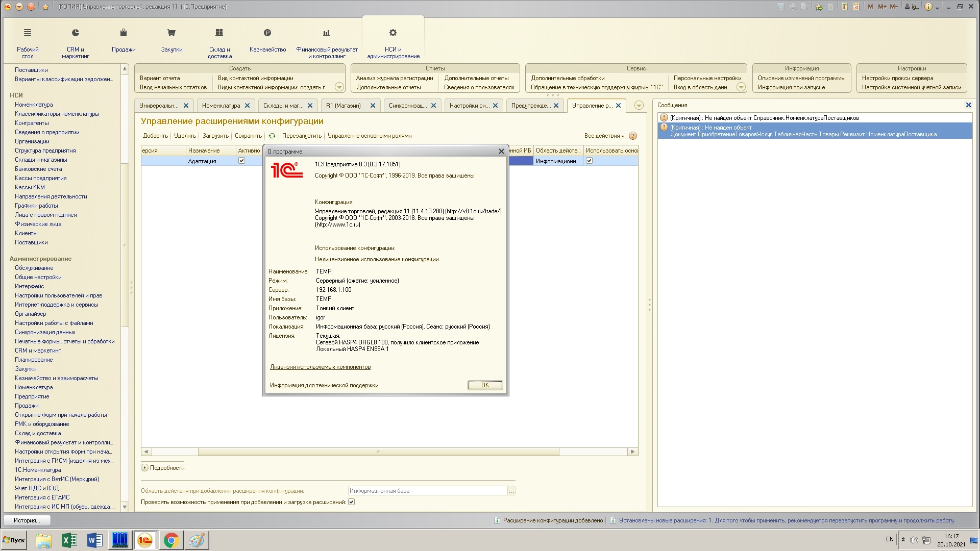This screenshot has height=551, width=980.
Task: Open the Казначейство section
Action: (267, 41)
